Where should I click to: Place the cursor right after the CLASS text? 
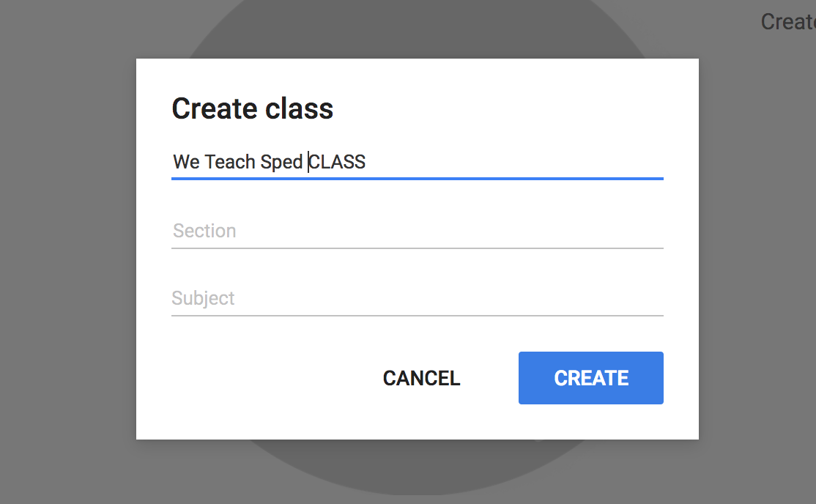pos(366,162)
